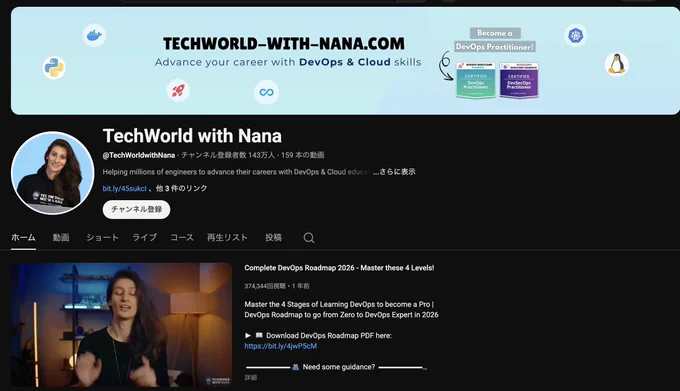
Task: Click the Python logo icon in banner
Action: pos(54,68)
